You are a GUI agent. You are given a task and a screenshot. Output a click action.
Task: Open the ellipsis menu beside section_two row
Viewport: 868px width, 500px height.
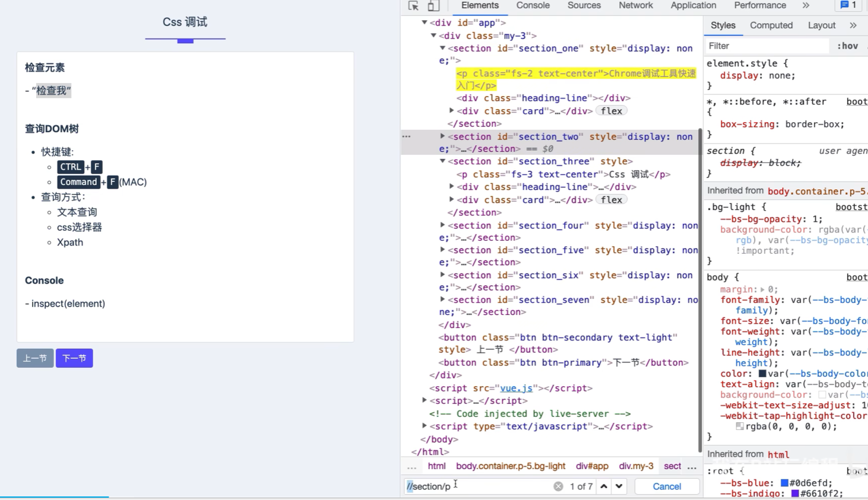pos(407,136)
